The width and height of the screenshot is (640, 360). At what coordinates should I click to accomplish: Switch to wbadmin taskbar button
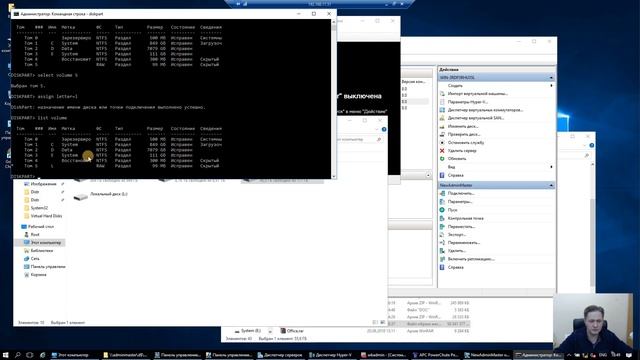pos(383,355)
